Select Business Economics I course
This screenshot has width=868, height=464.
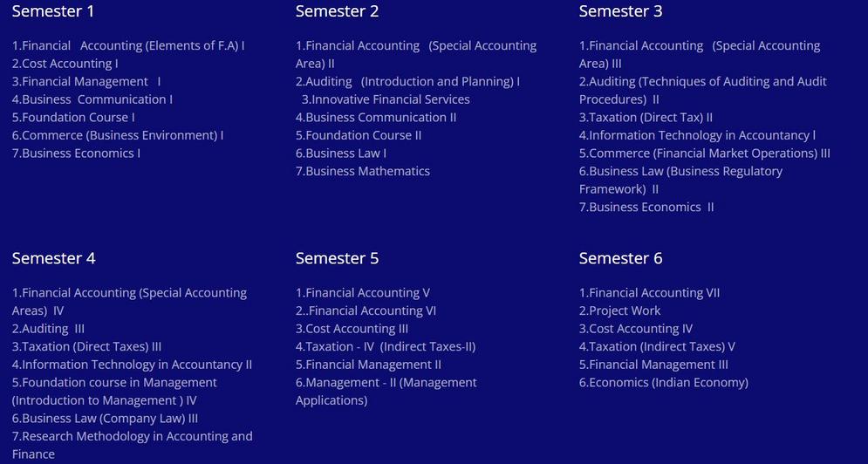point(77,154)
